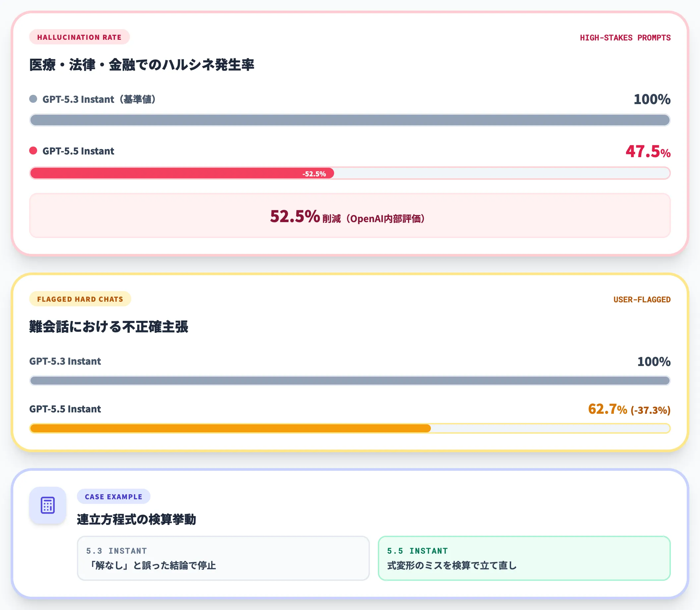This screenshot has height=610, width=700.
Task: Click the 47.5% value in red
Action: (648, 151)
